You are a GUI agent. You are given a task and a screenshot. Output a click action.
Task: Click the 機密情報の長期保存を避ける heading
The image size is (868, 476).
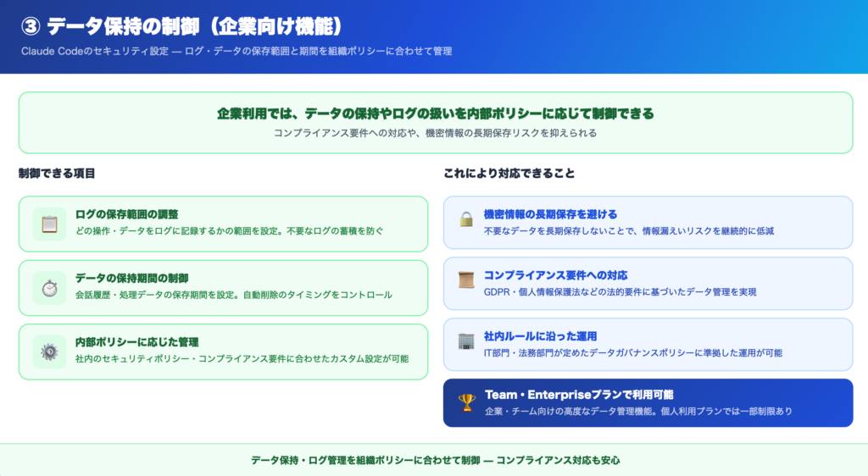(x=550, y=213)
